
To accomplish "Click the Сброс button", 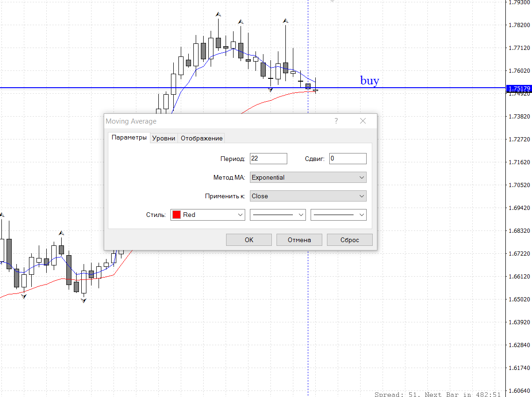I will pyautogui.click(x=349, y=240).
